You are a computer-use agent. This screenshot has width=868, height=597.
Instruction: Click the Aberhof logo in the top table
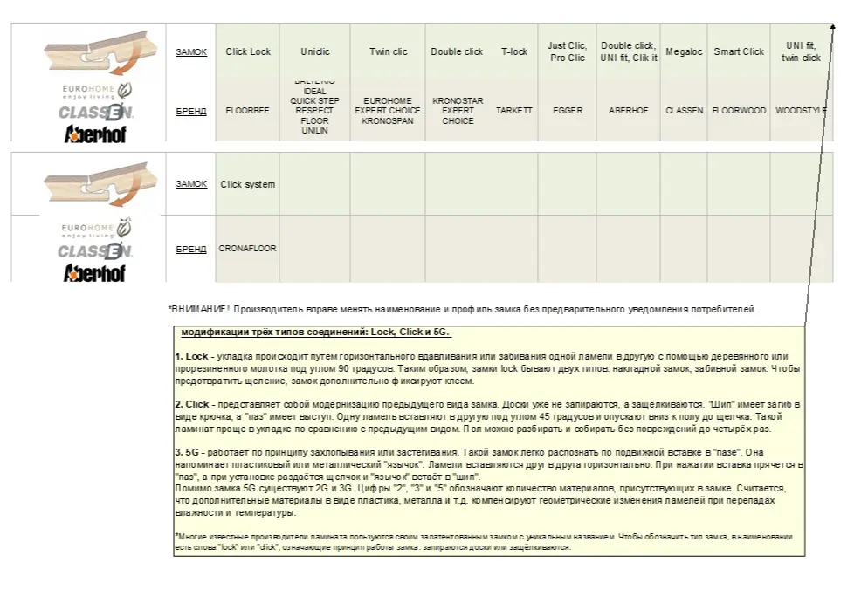pyautogui.click(x=95, y=133)
